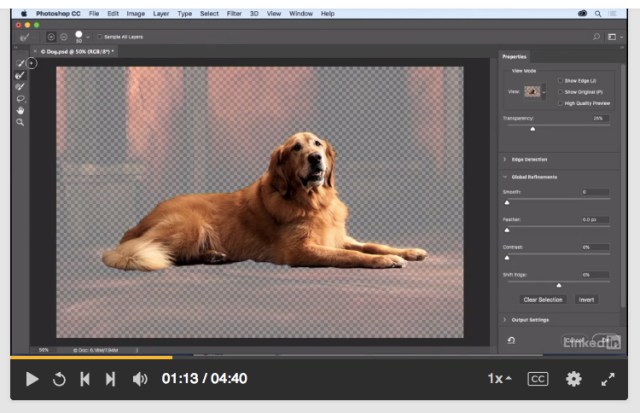Choose the Lasso tool in toolbar
This screenshot has height=413, width=640.
pos(20,98)
